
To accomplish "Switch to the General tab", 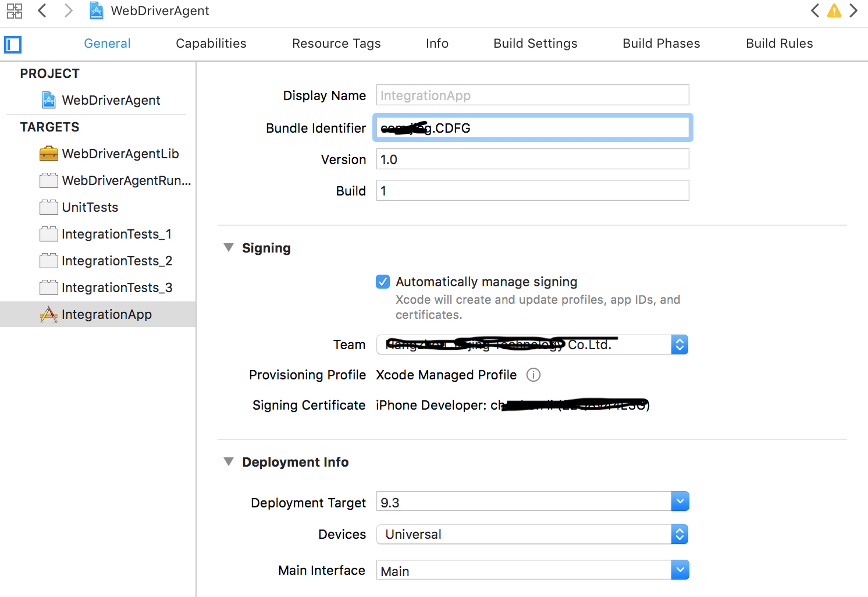I will pyautogui.click(x=107, y=44).
